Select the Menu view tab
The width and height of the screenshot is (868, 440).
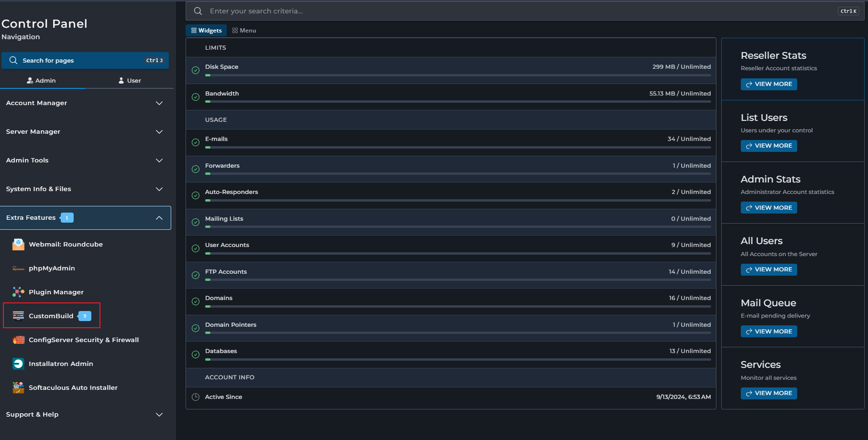pos(244,31)
